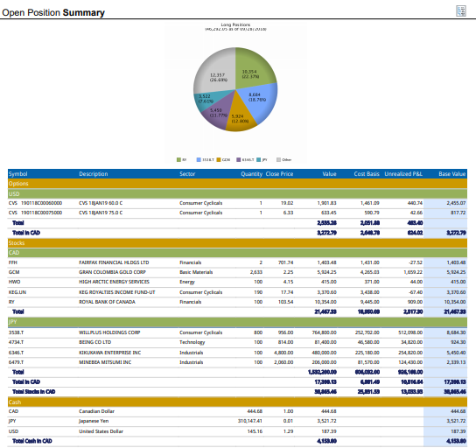Image resolution: width=476 pixels, height=448 pixels.
Task: Click the Open Position Summary title
Action: pyautogui.click(x=53, y=12)
